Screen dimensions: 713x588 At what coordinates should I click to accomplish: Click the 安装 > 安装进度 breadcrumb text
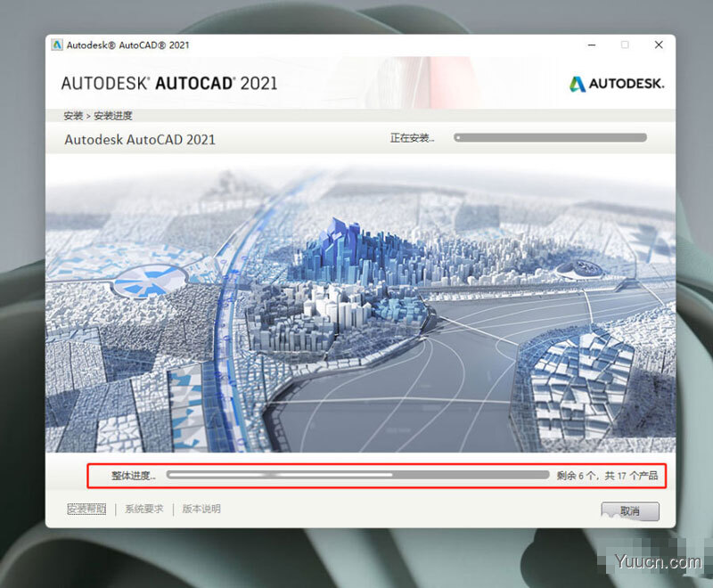98,116
